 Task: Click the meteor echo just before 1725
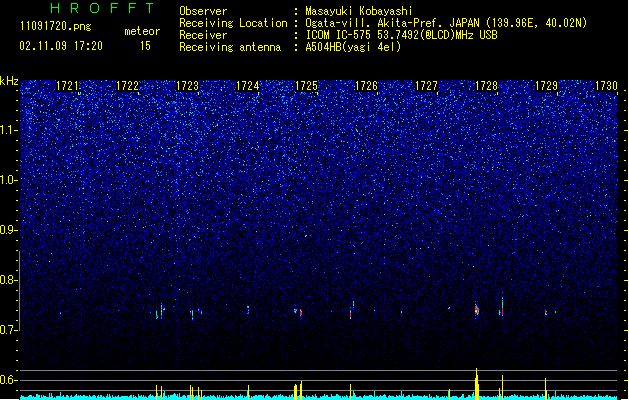(x=301, y=313)
